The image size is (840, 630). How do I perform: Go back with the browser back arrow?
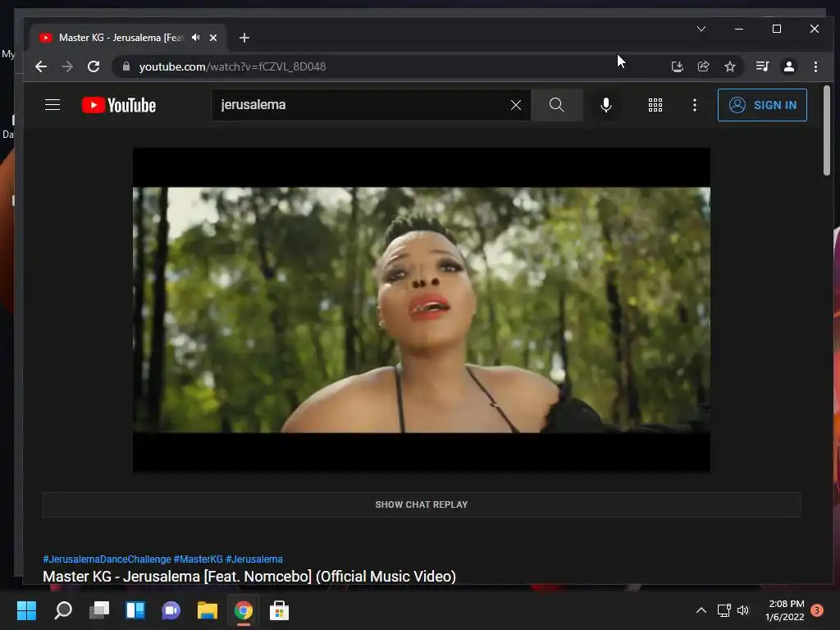(x=41, y=66)
